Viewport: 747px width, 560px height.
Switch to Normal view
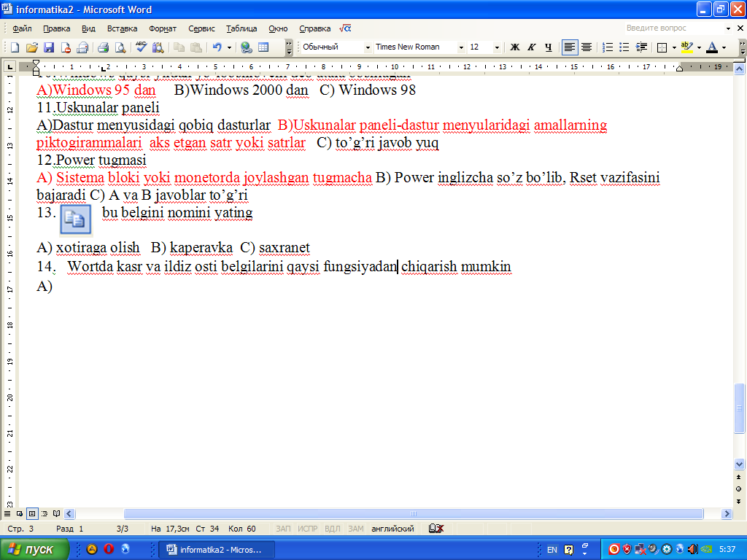[7, 514]
